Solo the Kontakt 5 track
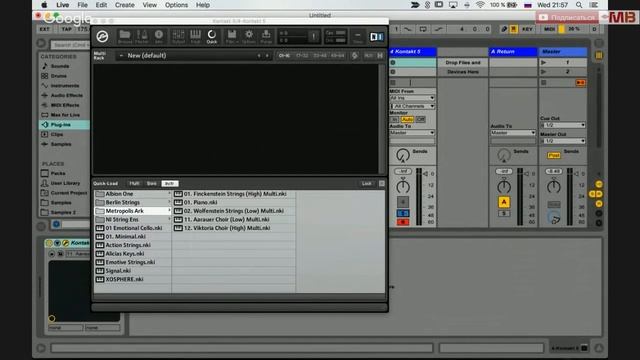640x360 pixels. (x=403, y=213)
